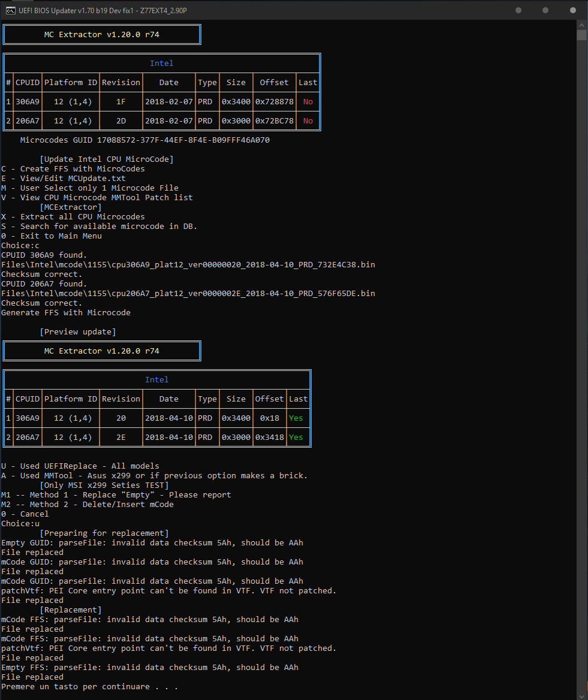The image size is (588, 700).
Task: Click the rightmost title bar window control
Action: (x=573, y=10)
